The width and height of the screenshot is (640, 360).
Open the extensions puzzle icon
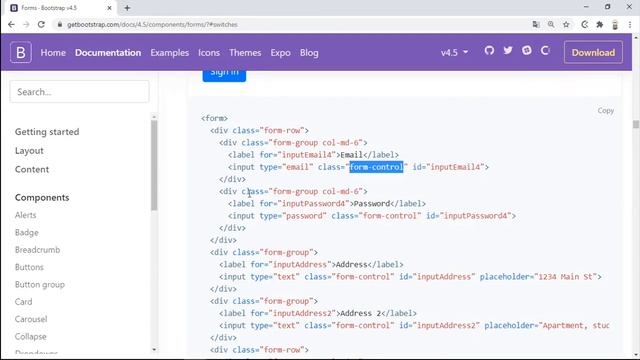[600, 24]
